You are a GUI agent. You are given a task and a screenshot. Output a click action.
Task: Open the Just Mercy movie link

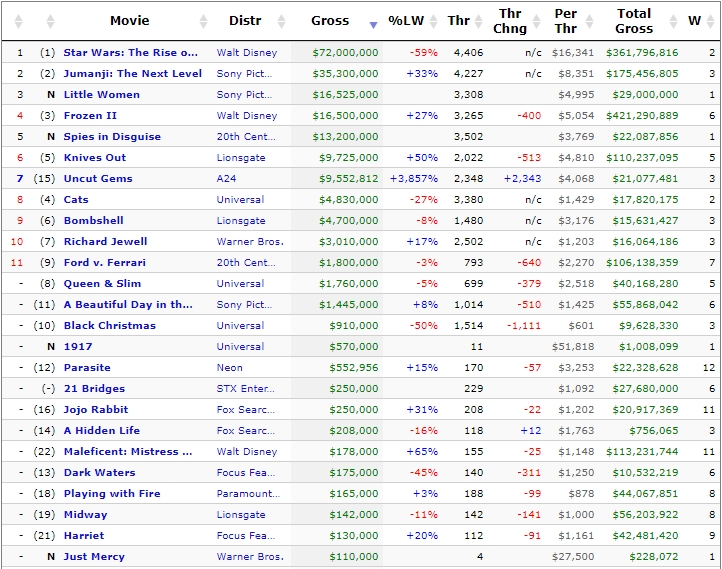[94, 557]
